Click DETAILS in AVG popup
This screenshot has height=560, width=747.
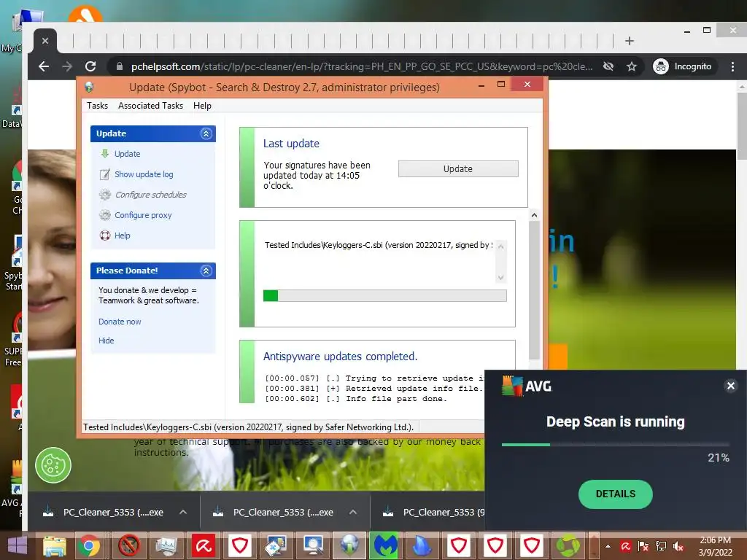tap(616, 494)
